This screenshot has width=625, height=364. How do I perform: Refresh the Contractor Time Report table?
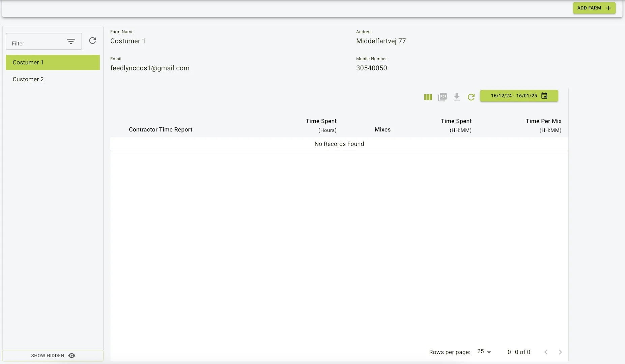click(471, 97)
